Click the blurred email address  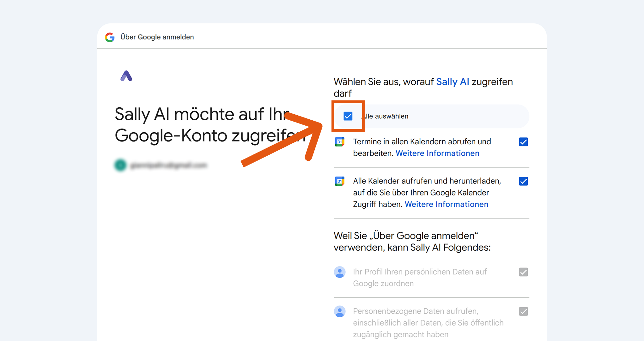(169, 165)
